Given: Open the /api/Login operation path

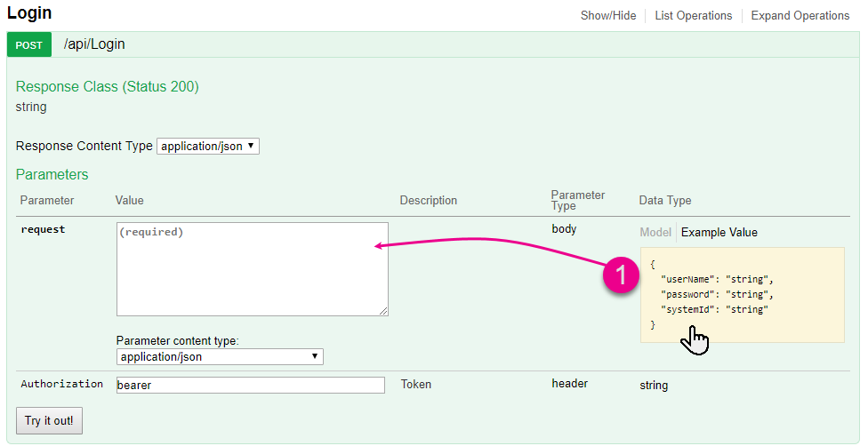Looking at the screenshot, I should pos(94,44).
